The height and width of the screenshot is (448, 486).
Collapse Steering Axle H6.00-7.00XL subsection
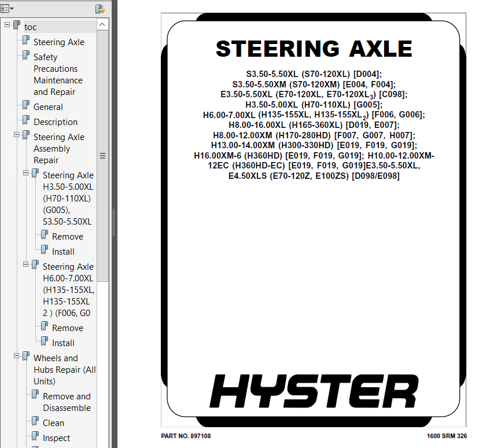point(25,265)
